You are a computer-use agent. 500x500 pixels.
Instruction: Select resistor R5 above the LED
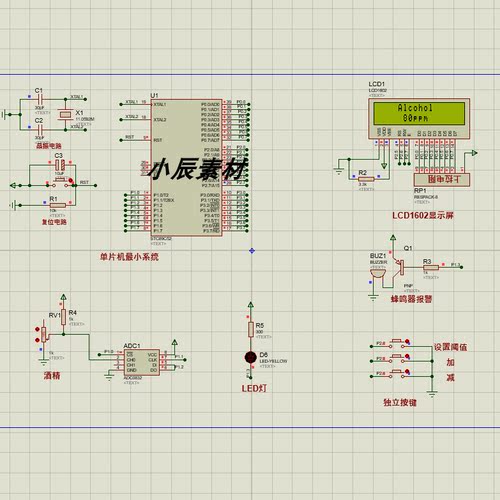251,330
